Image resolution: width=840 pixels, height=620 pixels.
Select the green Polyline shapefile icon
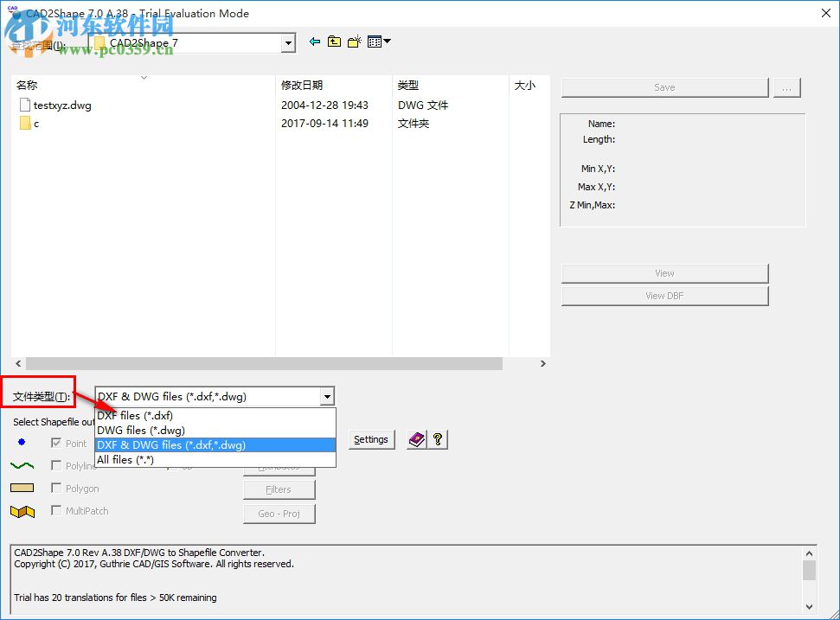(x=21, y=465)
